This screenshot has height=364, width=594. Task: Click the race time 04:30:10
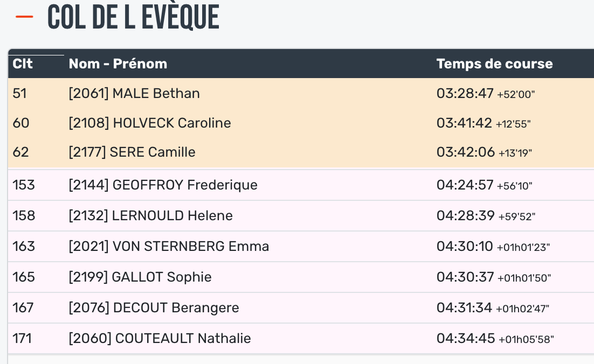tap(465, 247)
